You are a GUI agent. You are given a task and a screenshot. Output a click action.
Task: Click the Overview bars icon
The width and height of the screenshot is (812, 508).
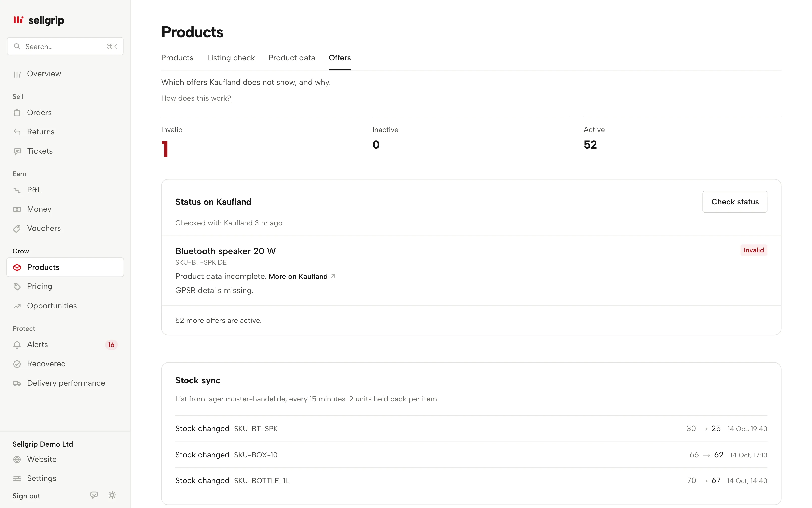tap(17, 74)
